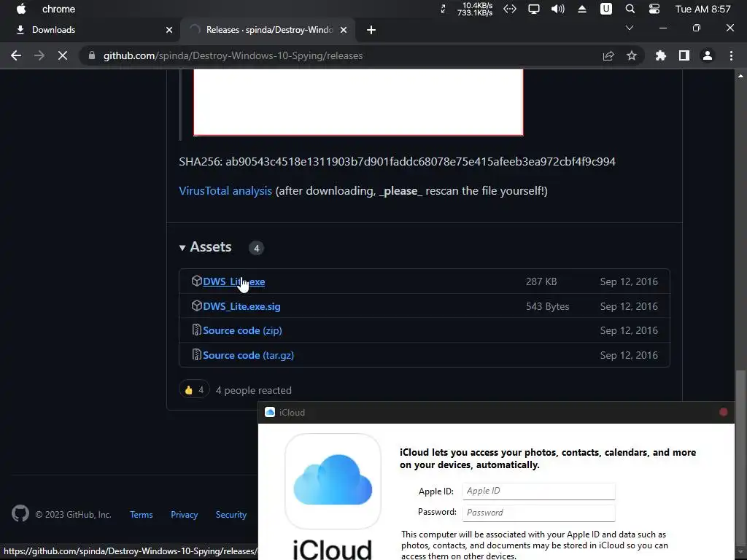Click the iCloud title bar icon
Viewport: 747px width, 560px height.
(270, 412)
